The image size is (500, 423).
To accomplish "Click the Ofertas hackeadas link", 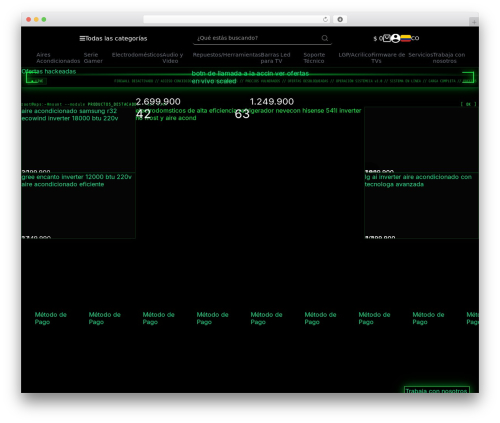I will (49, 71).
